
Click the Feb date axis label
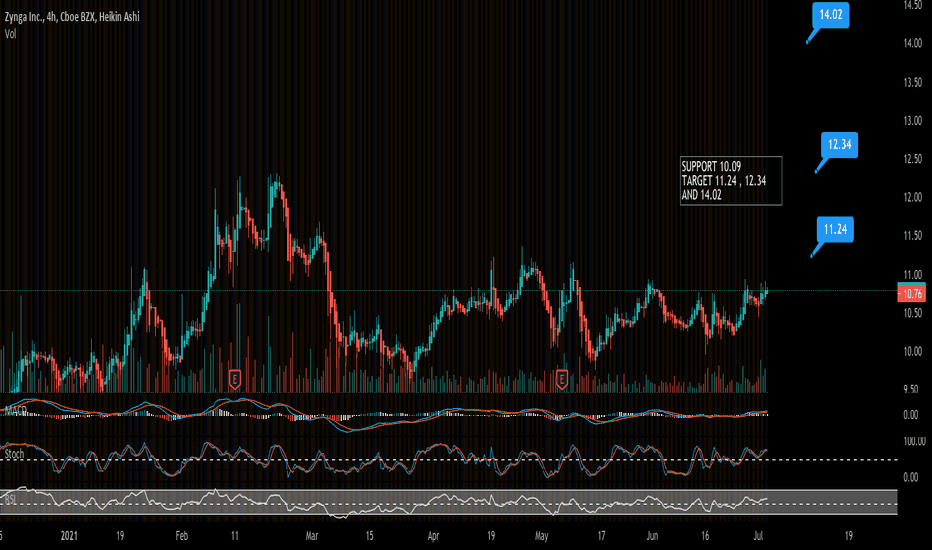pyautogui.click(x=181, y=536)
